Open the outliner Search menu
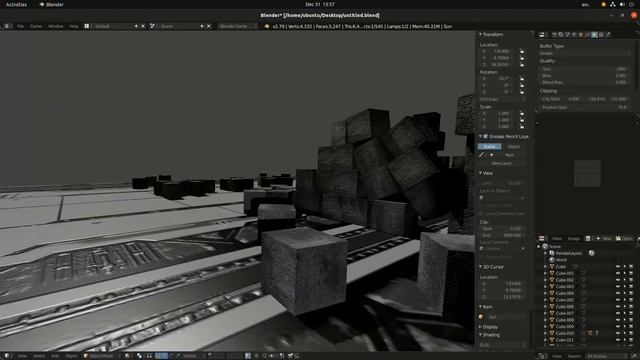 (x=574, y=356)
